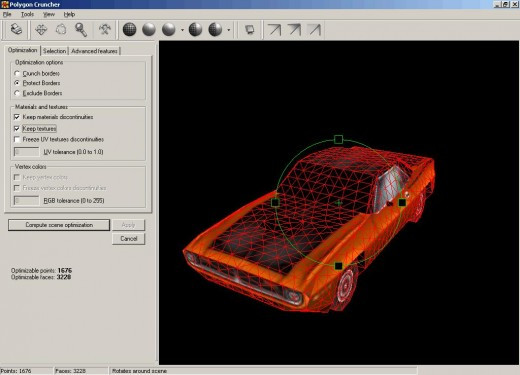Click the UV tolerance input field
Image resolution: width=520 pixels, height=375 pixels.
(26, 152)
